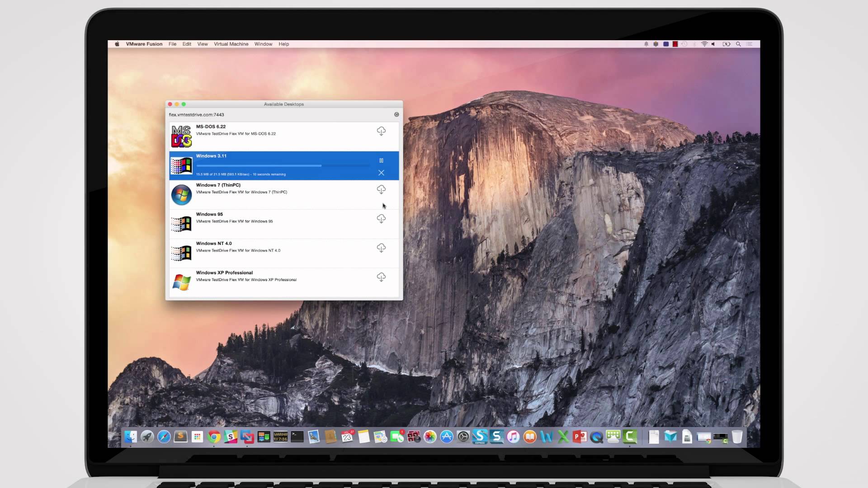
Task: Download the Windows 95 desktop via cloud icon
Action: tap(381, 219)
